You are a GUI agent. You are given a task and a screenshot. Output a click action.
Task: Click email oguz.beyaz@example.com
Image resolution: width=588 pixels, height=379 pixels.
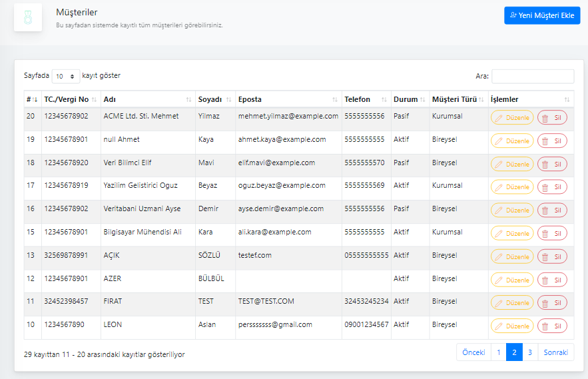tap(282, 185)
